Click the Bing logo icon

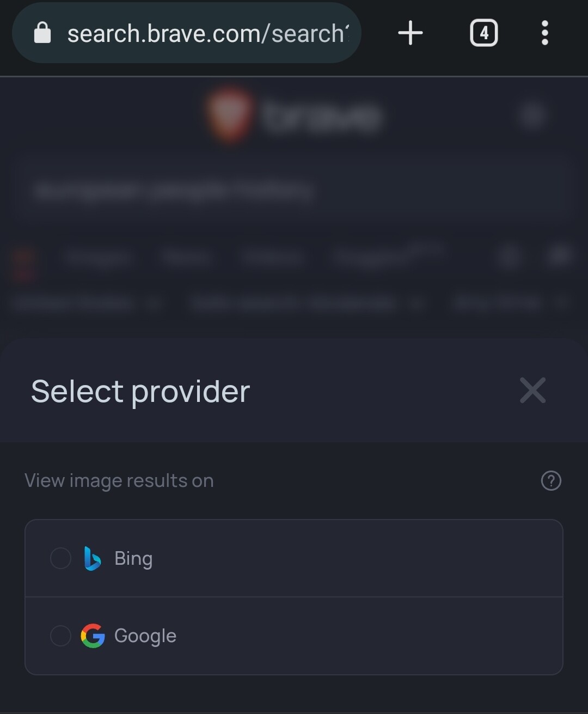point(93,559)
